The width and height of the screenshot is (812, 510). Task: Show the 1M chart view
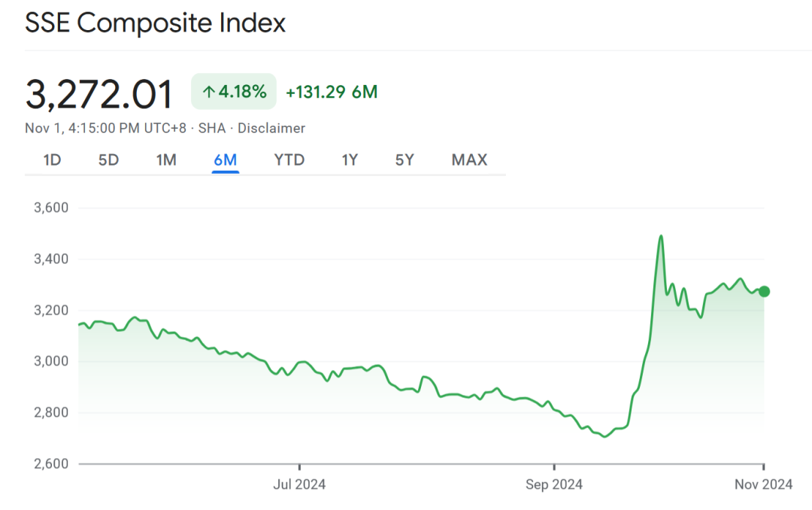pyautogui.click(x=166, y=159)
